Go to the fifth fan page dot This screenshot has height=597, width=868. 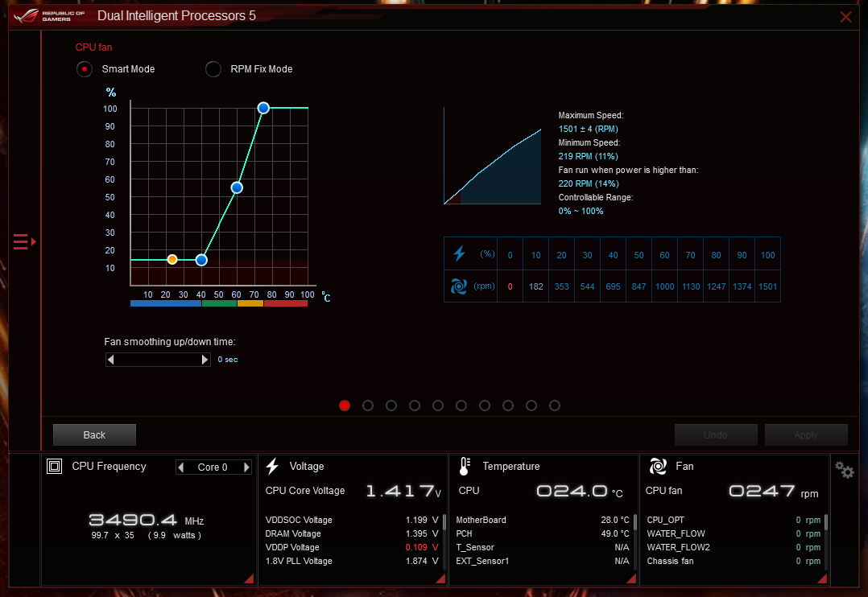tap(438, 406)
